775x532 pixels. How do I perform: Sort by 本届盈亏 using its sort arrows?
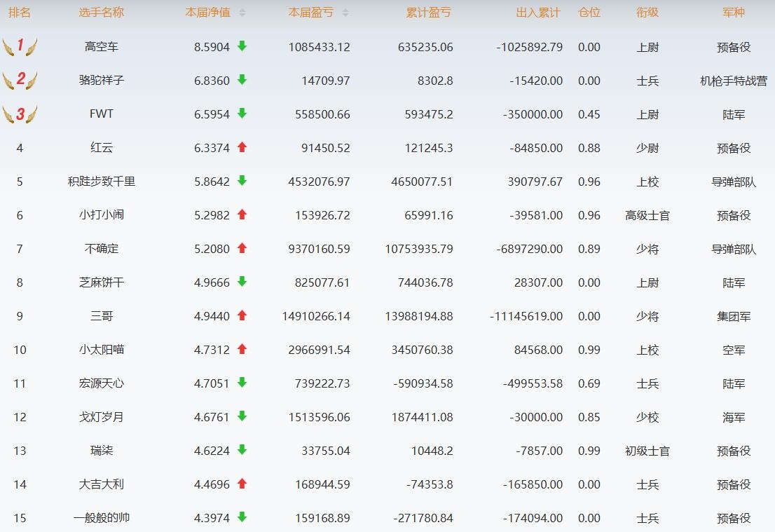point(345,13)
